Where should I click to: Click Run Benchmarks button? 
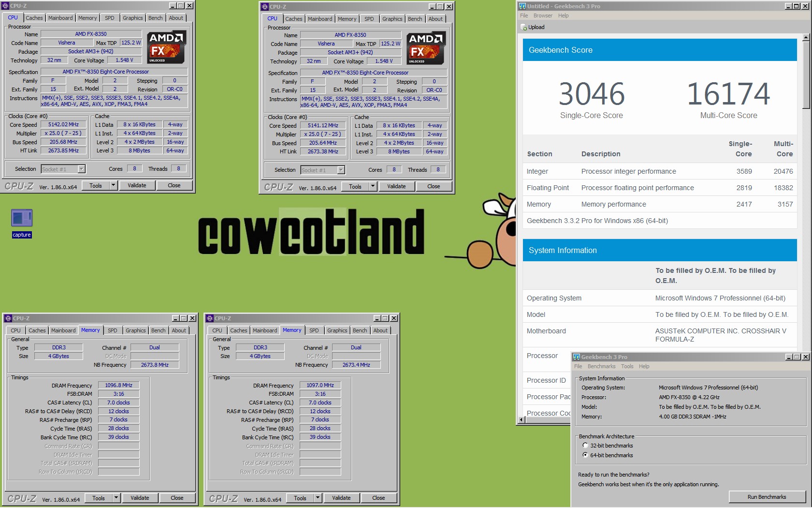(x=767, y=497)
